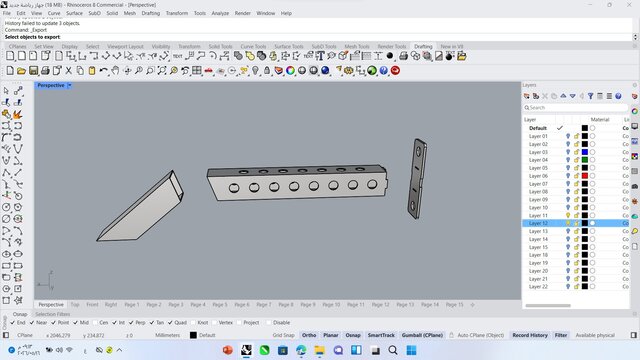Open the Curve menu

pos(54,13)
